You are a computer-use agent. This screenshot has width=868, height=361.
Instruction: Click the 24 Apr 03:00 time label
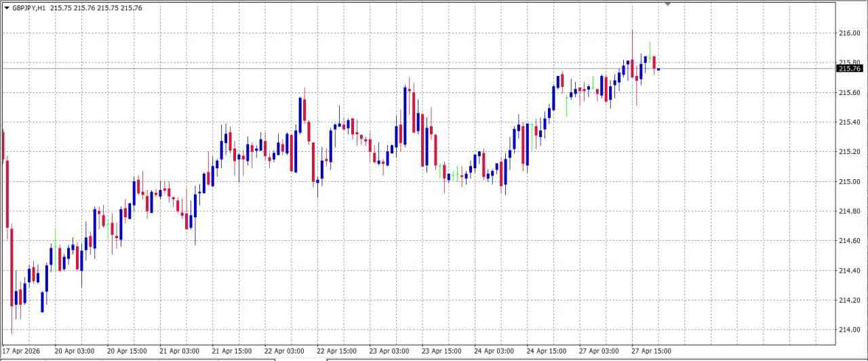coord(494,351)
